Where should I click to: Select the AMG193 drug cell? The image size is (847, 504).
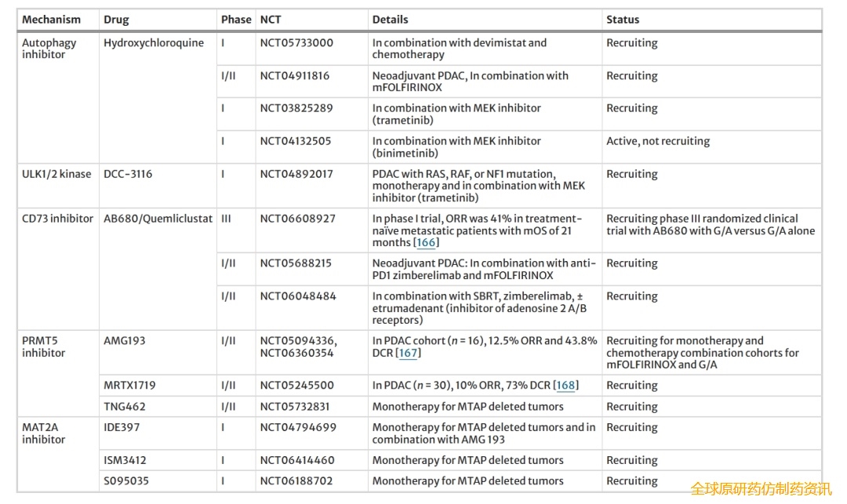[125, 341]
